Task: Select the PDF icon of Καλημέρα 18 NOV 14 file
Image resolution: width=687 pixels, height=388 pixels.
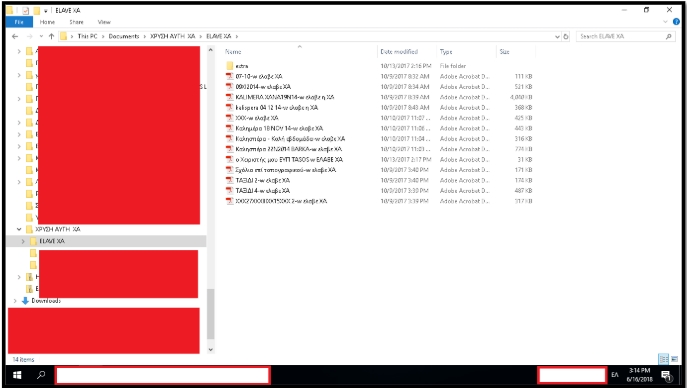Action: 230,128
